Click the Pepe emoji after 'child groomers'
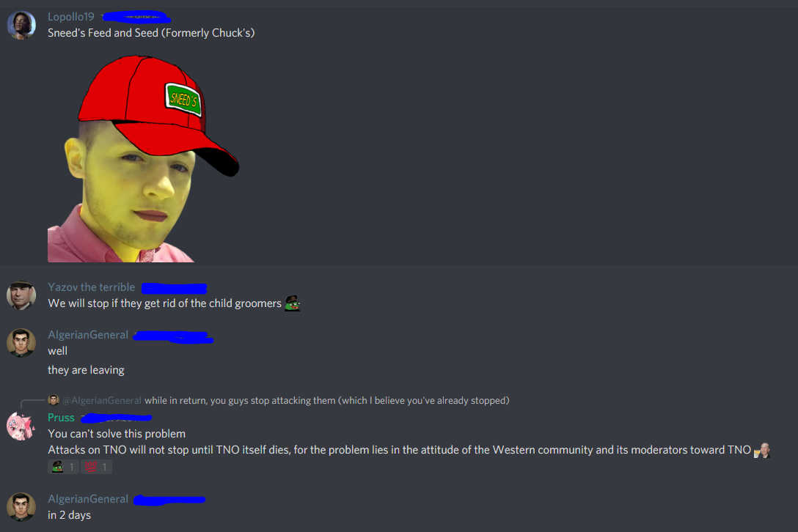This screenshot has height=532, width=798. 293,303
